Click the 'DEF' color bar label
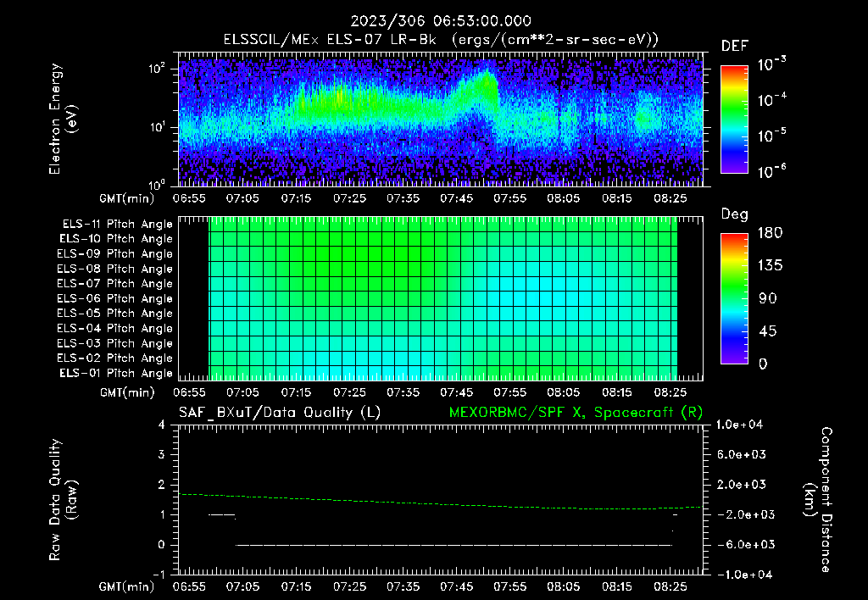 tap(734, 46)
